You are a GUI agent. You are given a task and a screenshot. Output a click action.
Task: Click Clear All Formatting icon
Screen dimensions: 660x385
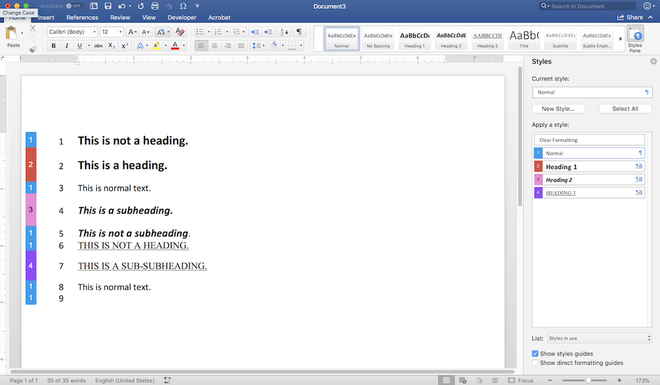click(180, 32)
